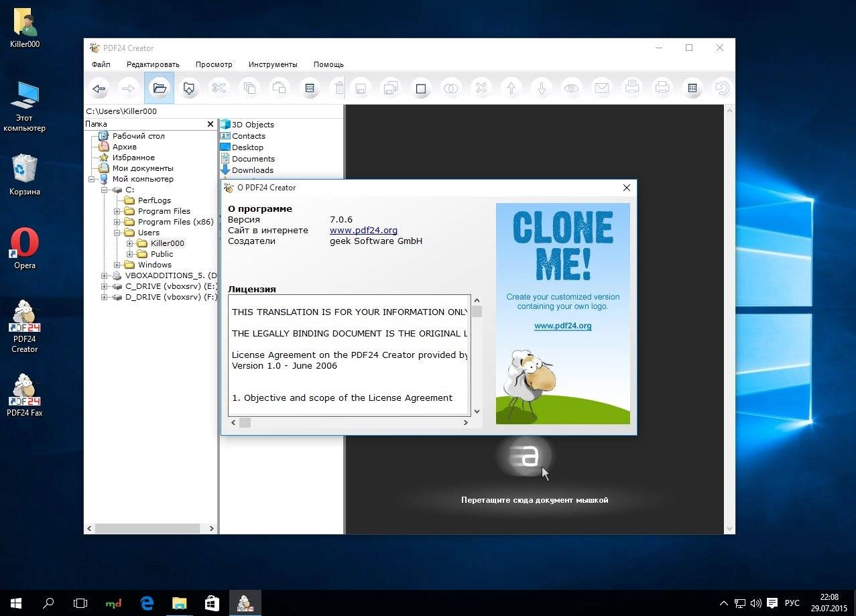856x616 pixels.
Task: Click the import file toolbar icon
Action: [x=189, y=88]
